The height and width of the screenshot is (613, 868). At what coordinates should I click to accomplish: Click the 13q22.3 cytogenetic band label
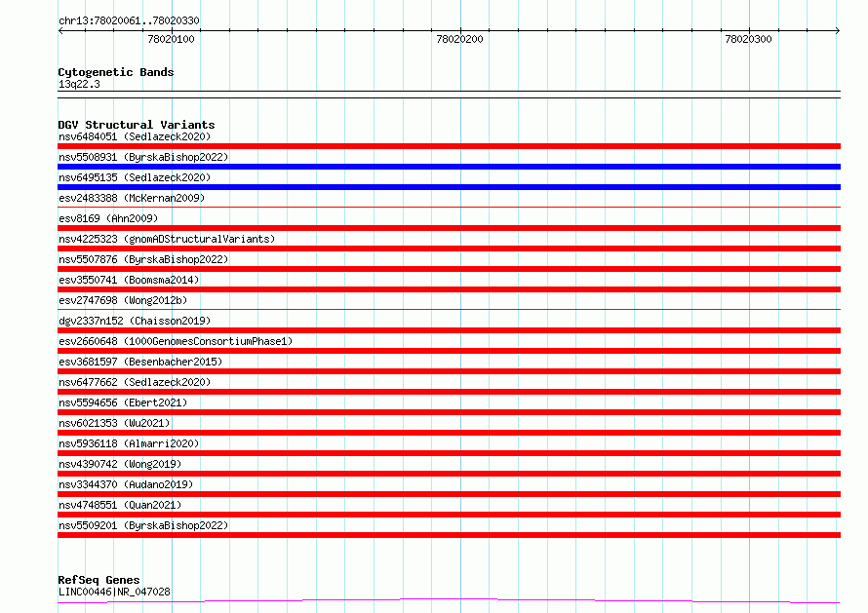pyautogui.click(x=79, y=84)
